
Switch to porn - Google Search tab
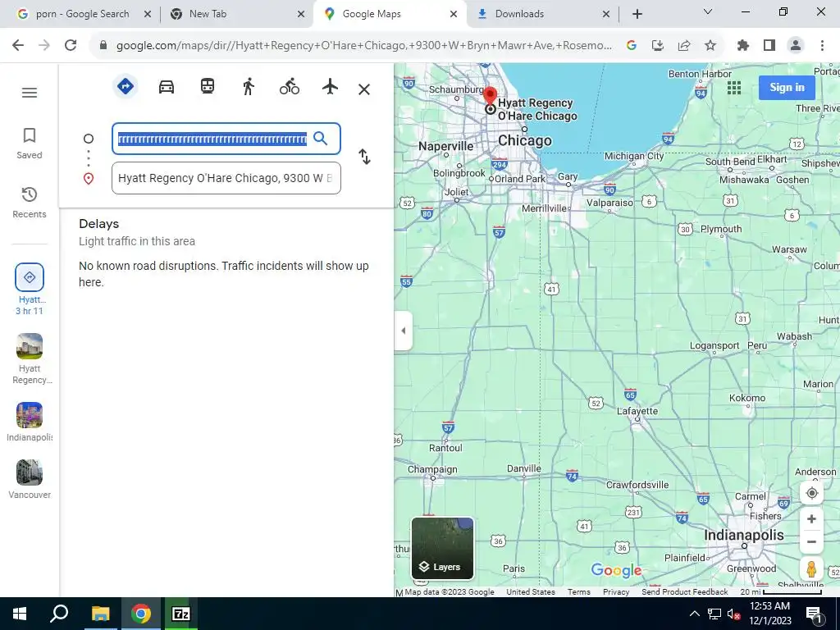[83, 14]
